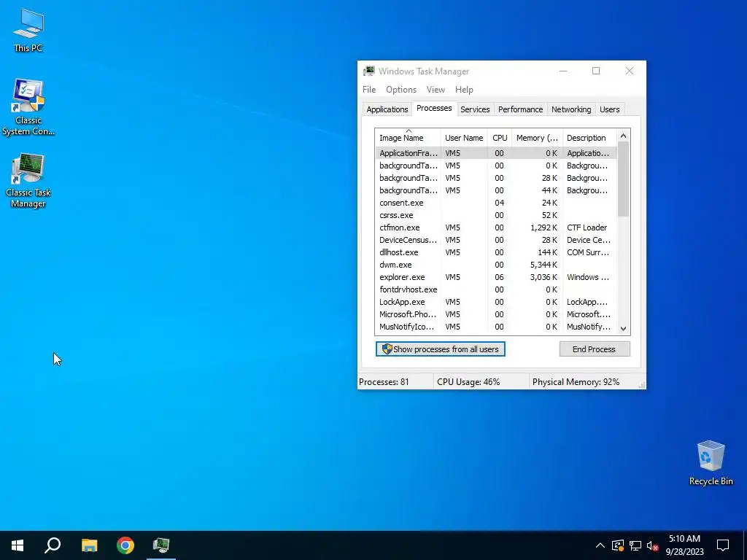Click the CTF Loader description cell
The width and height of the screenshot is (747, 560).
coord(587,227)
